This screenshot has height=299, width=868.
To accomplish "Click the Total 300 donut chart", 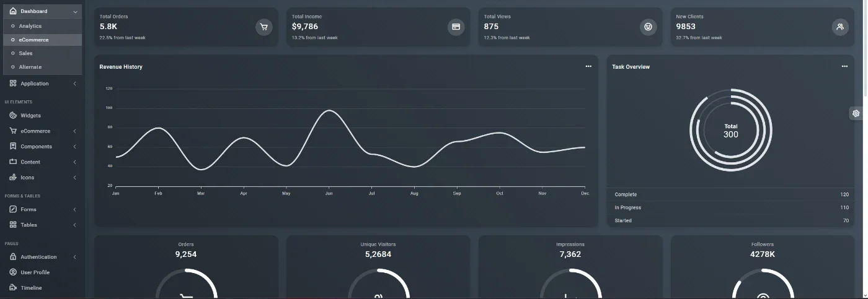I will 731,130.
